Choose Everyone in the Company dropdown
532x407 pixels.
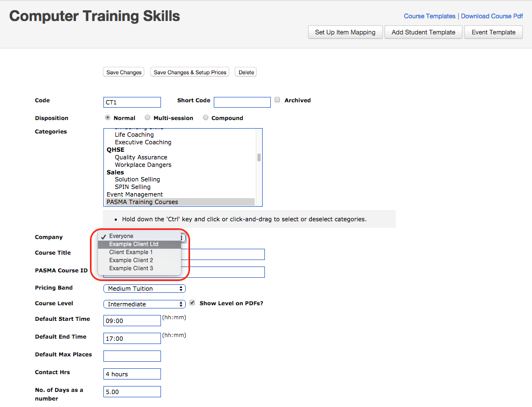pos(139,236)
